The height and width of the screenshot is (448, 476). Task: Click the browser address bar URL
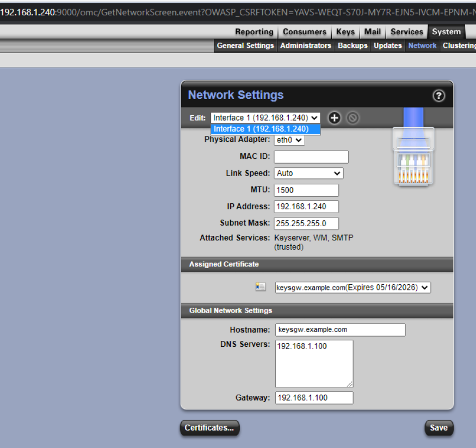tap(238, 12)
